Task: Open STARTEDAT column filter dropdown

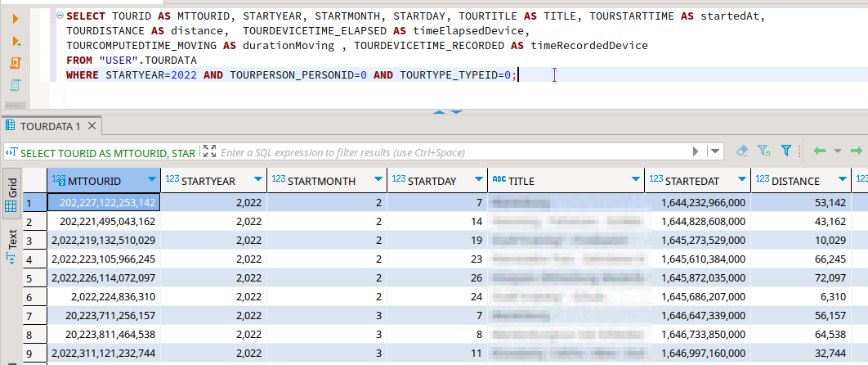Action: [x=742, y=179]
